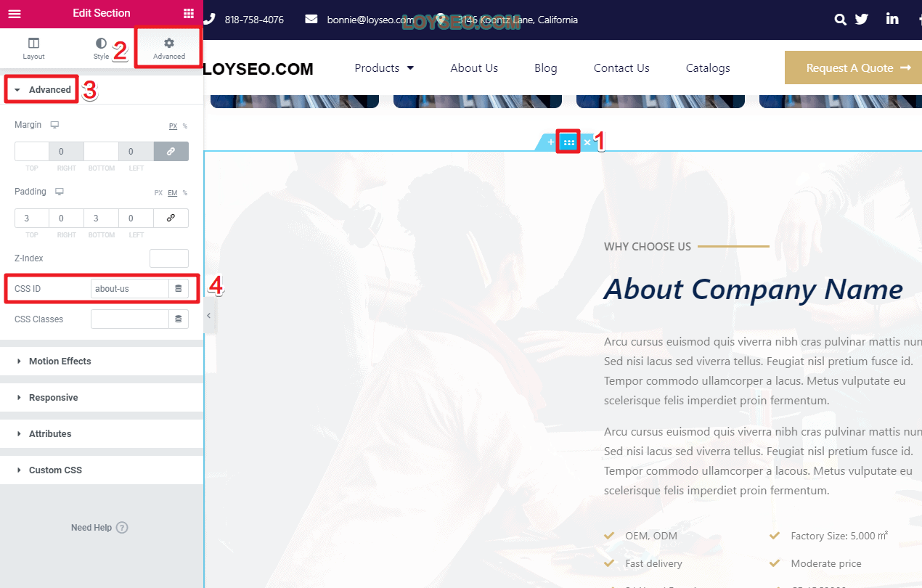Open the Need Help link
Screen dimensions: 922x588
tap(99, 528)
